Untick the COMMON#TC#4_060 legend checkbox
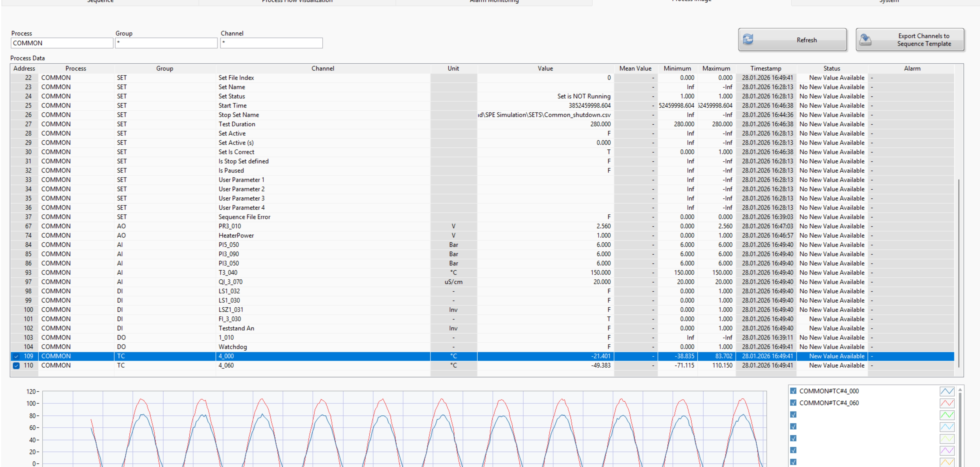 [793, 403]
